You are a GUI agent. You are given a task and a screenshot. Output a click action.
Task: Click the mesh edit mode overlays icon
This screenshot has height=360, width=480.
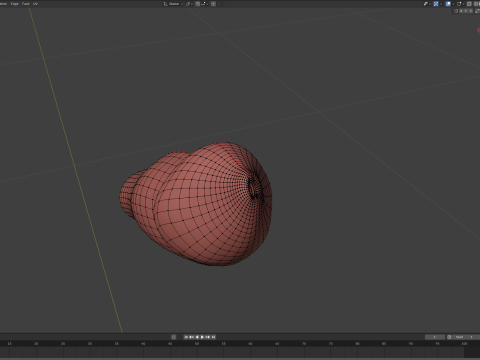(459, 4)
